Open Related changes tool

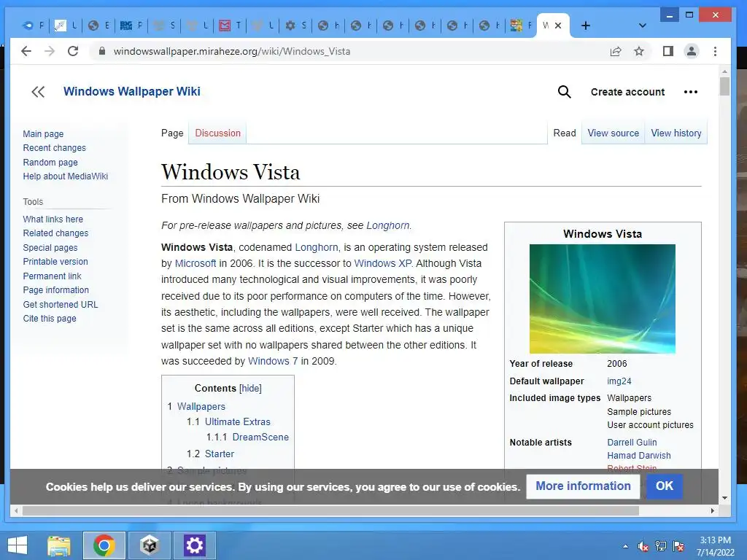pyautogui.click(x=55, y=233)
